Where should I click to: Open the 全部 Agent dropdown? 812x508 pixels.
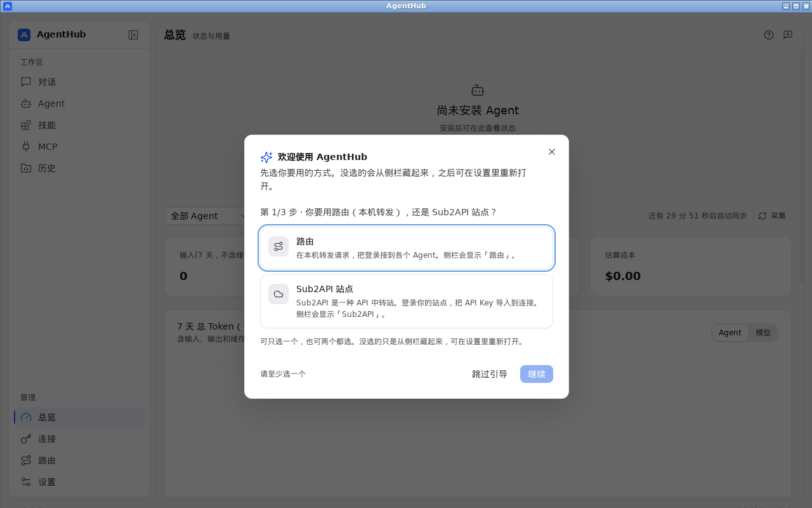pyautogui.click(x=207, y=216)
